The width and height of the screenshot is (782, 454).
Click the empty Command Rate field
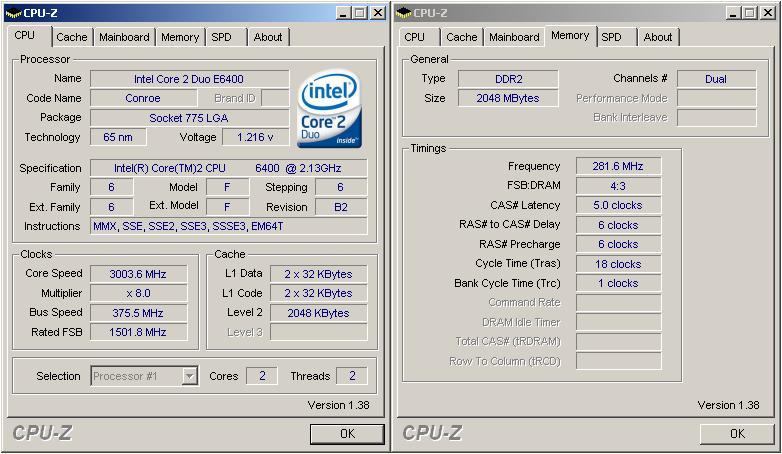tap(618, 302)
